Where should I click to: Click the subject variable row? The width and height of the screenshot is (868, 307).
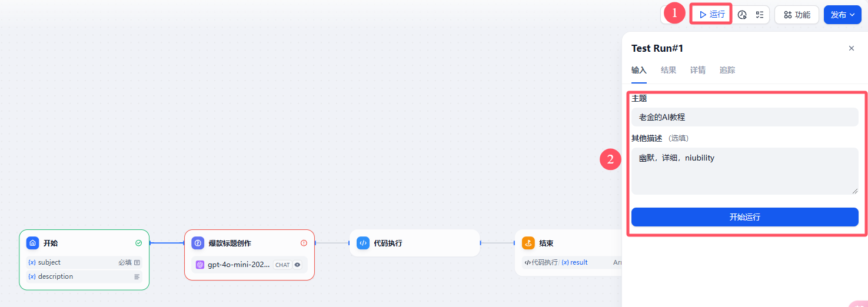pyautogui.click(x=84, y=262)
